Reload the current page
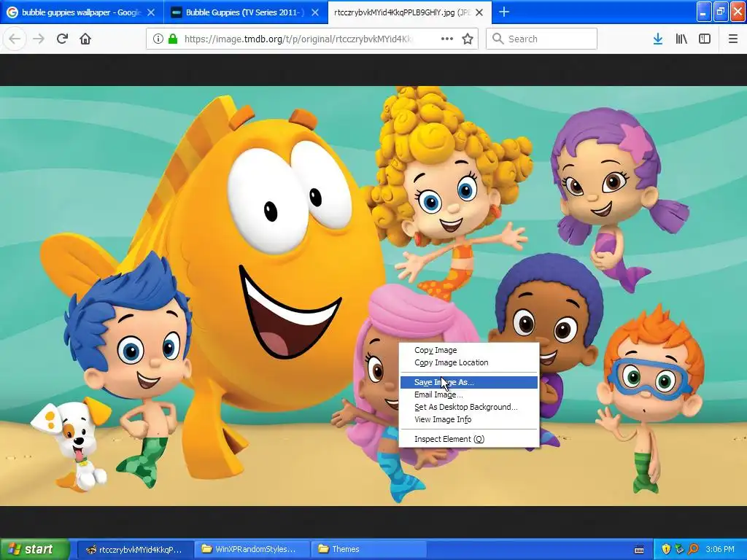Viewport: 747px width, 560px height. (62, 39)
